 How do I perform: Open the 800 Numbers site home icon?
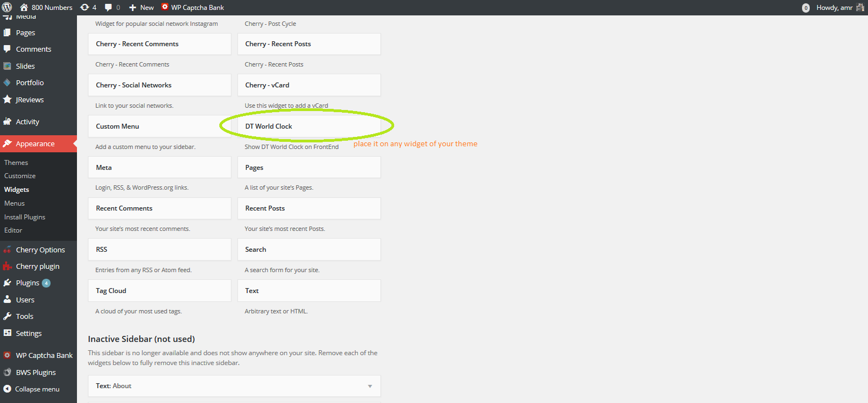coord(24,7)
